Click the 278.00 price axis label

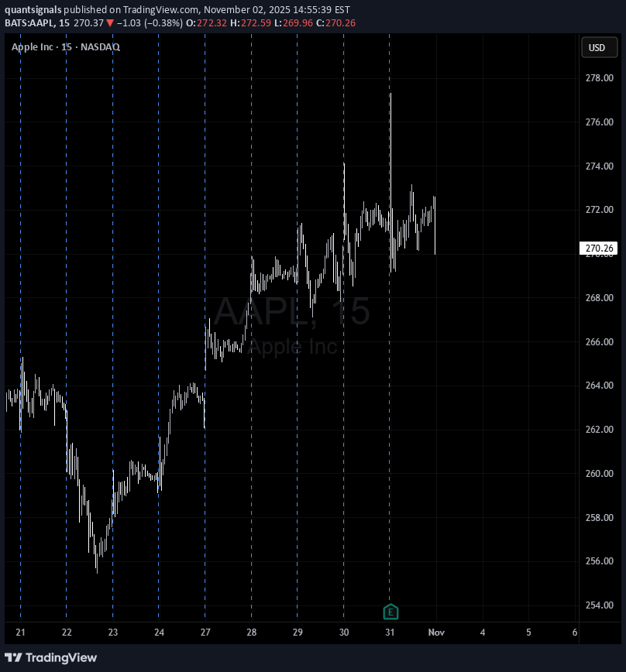599,78
